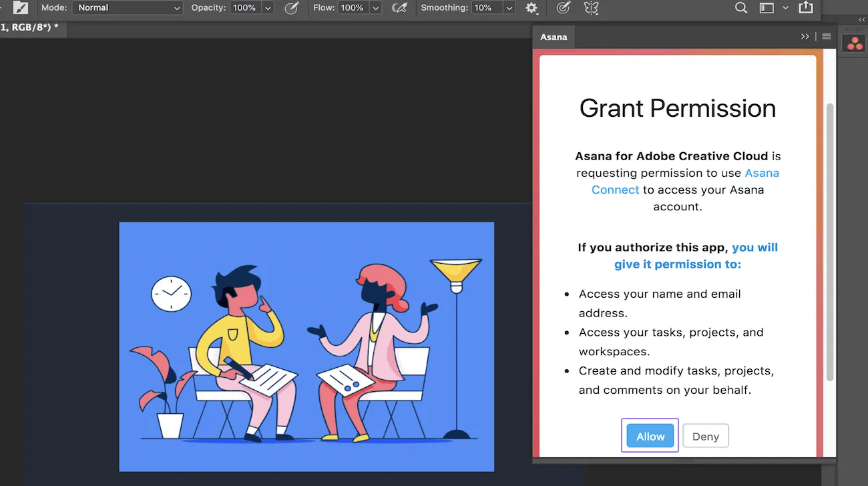The width and height of the screenshot is (868, 486).
Task: Open the Asana Connect link
Action: (x=762, y=173)
